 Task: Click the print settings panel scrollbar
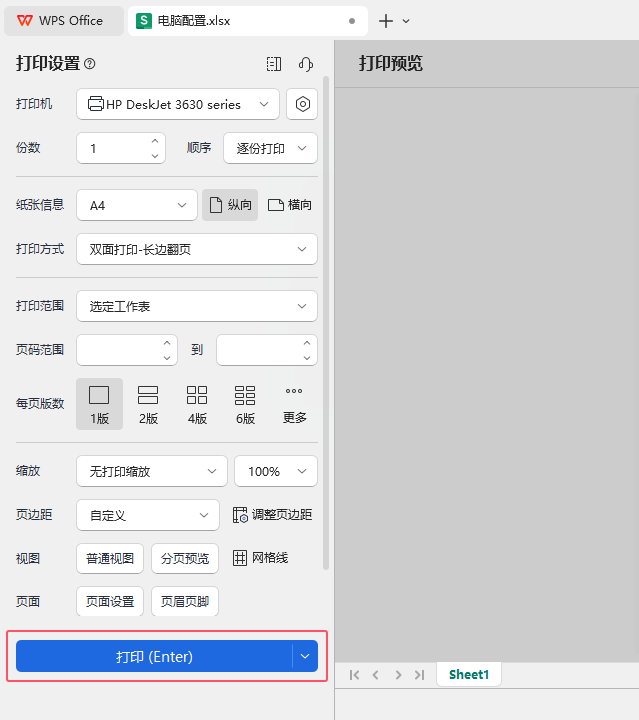pyautogui.click(x=326, y=323)
